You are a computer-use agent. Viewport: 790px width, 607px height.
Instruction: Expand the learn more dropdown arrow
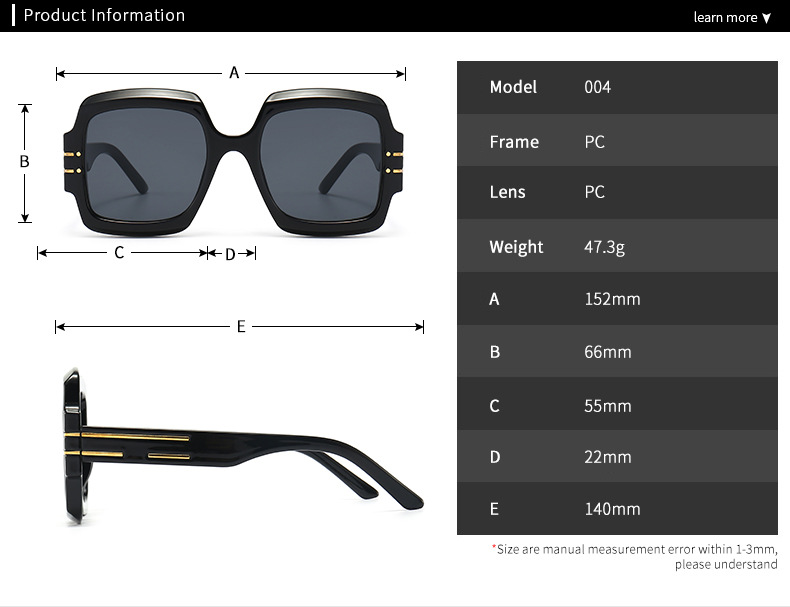click(766, 19)
